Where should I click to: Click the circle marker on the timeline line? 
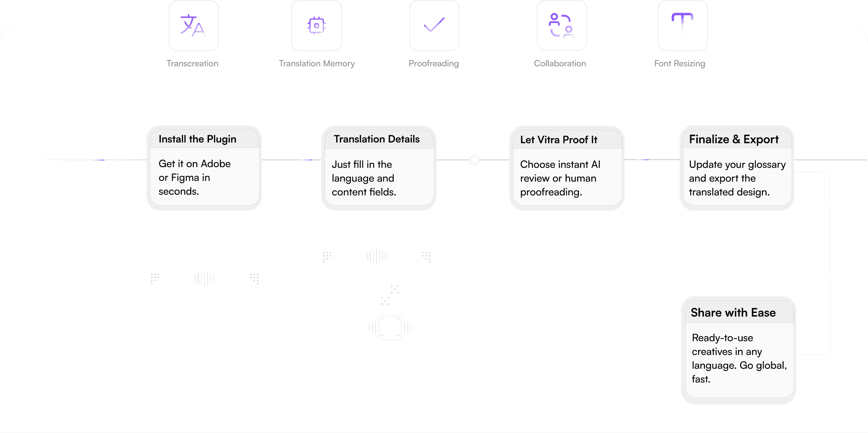(475, 160)
